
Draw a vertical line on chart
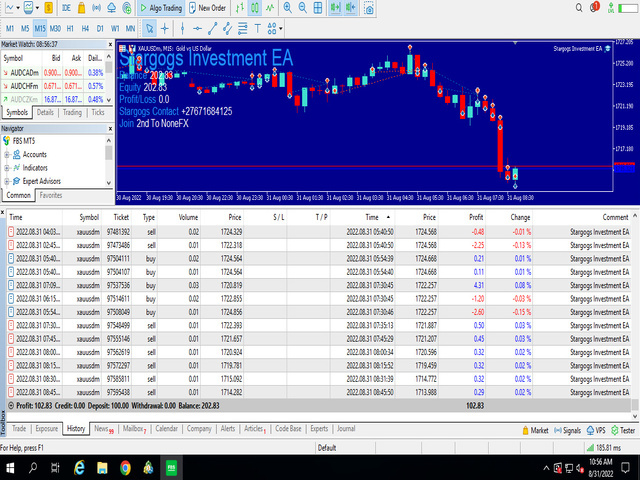(182, 28)
